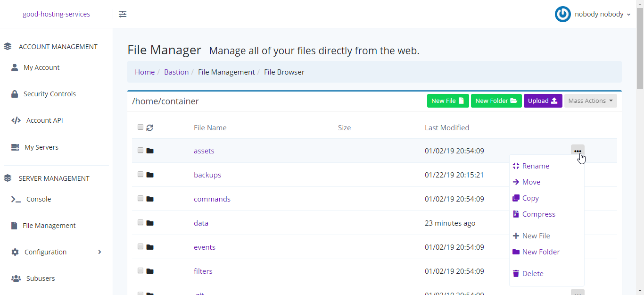Image resolution: width=644 pixels, height=295 pixels.
Task: Toggle the select-all checkbox in header
Action: (140, 127)
